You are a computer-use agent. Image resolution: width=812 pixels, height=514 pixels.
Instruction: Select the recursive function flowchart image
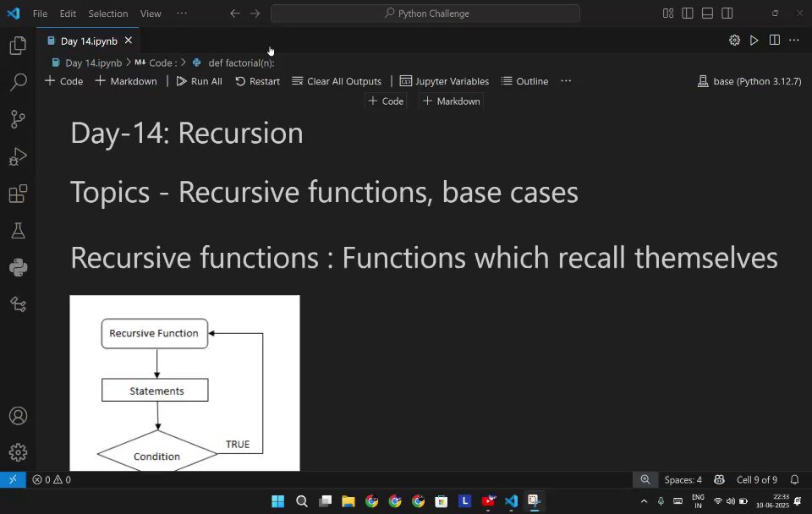tap(184, 383)
